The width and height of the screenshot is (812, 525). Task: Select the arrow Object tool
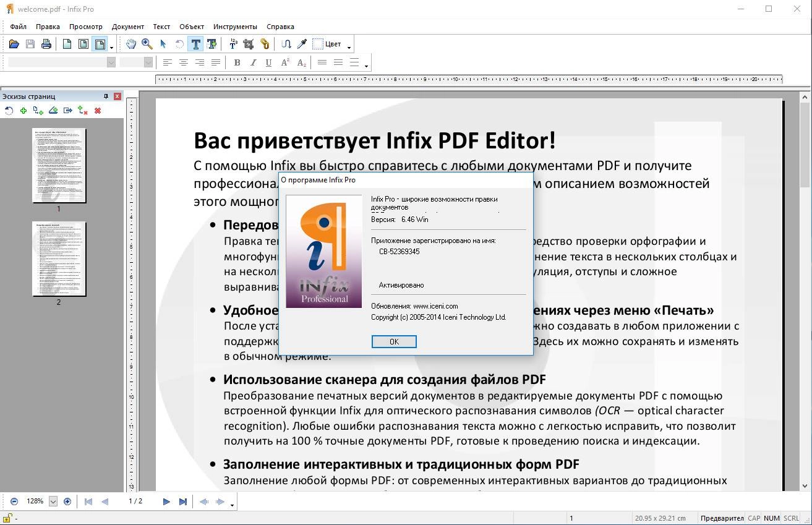click(163, 44)
